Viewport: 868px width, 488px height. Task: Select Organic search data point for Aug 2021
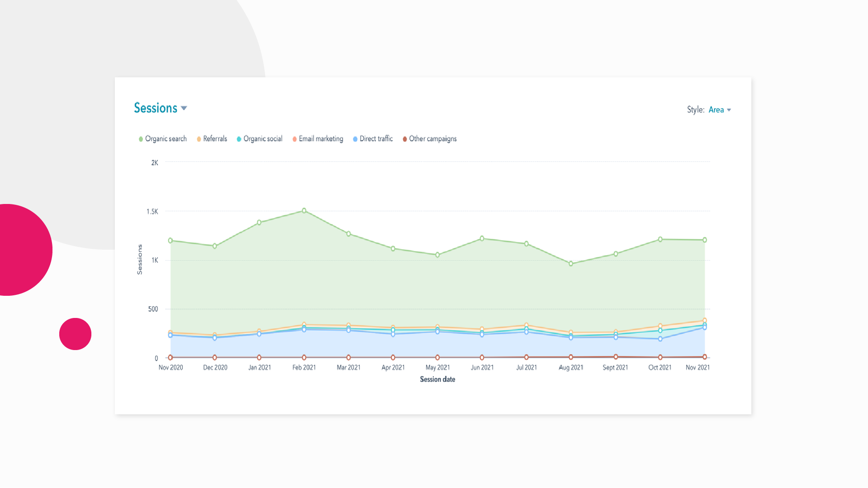[x=571, y=264]
